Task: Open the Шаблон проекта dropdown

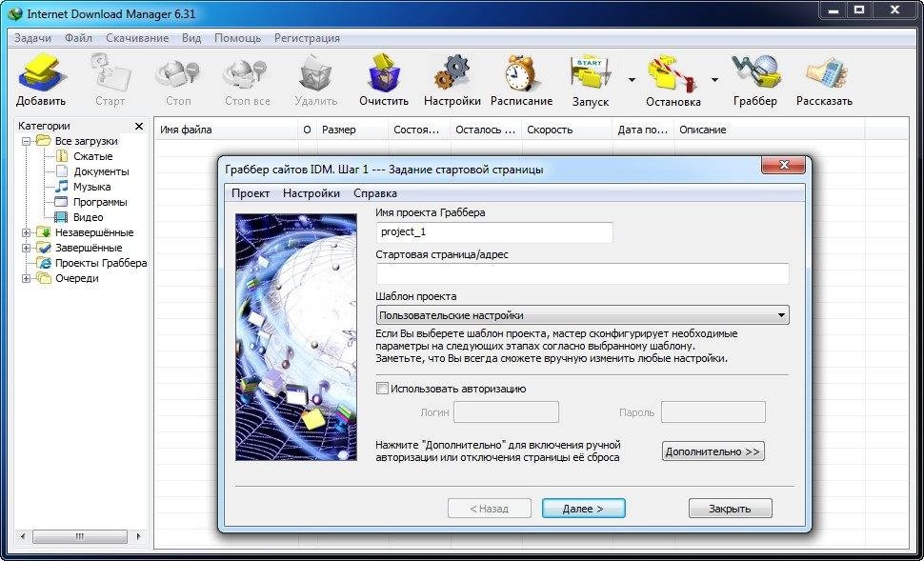Action: click(x=582, y=315)
